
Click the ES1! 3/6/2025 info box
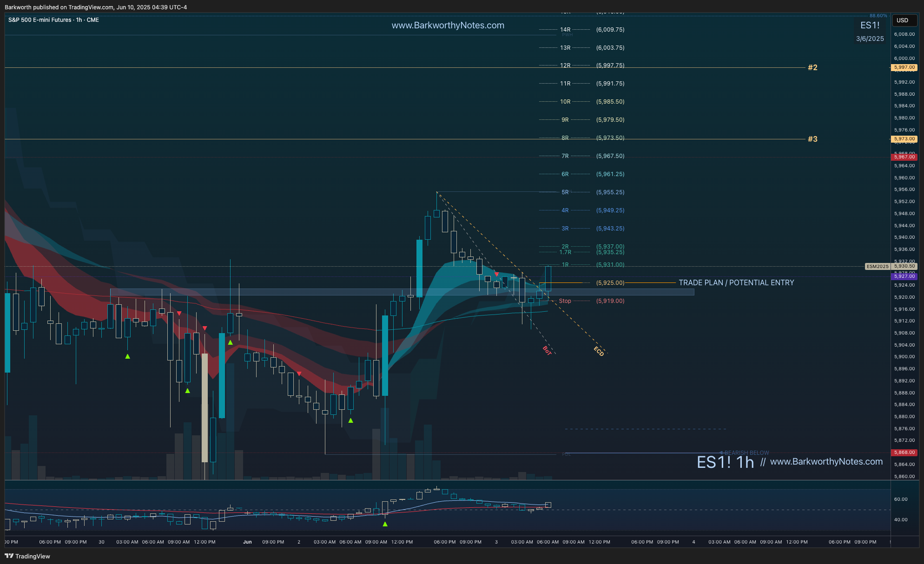click(x=870, y=31)
